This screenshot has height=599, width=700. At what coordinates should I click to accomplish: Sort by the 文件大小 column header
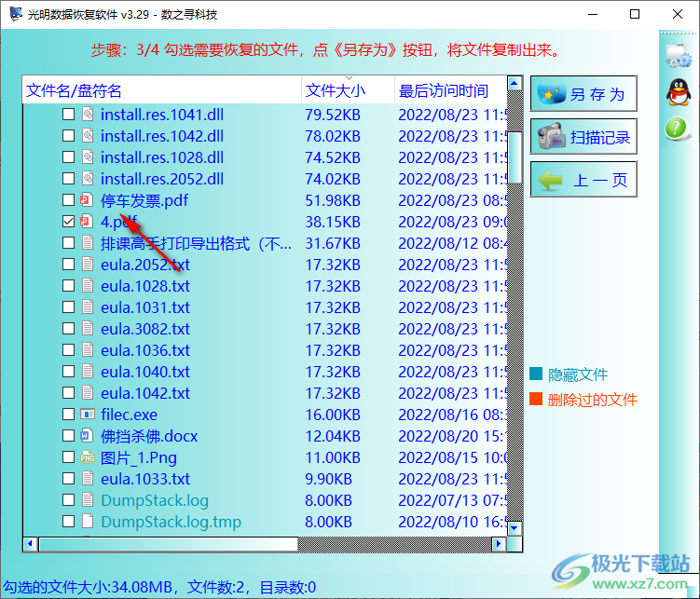click(349, 90)
